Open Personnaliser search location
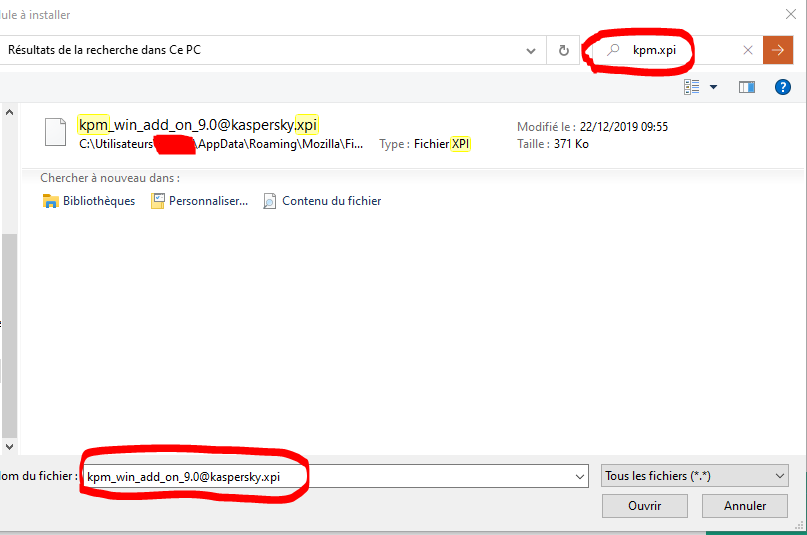Image resolution: width=807 pixels, height=535 pixels. pos(208,201)
